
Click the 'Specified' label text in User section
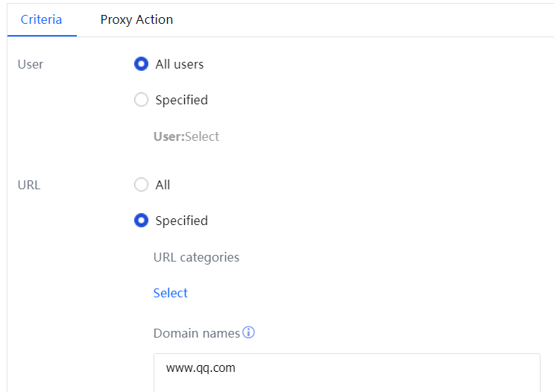click(181, 100)
